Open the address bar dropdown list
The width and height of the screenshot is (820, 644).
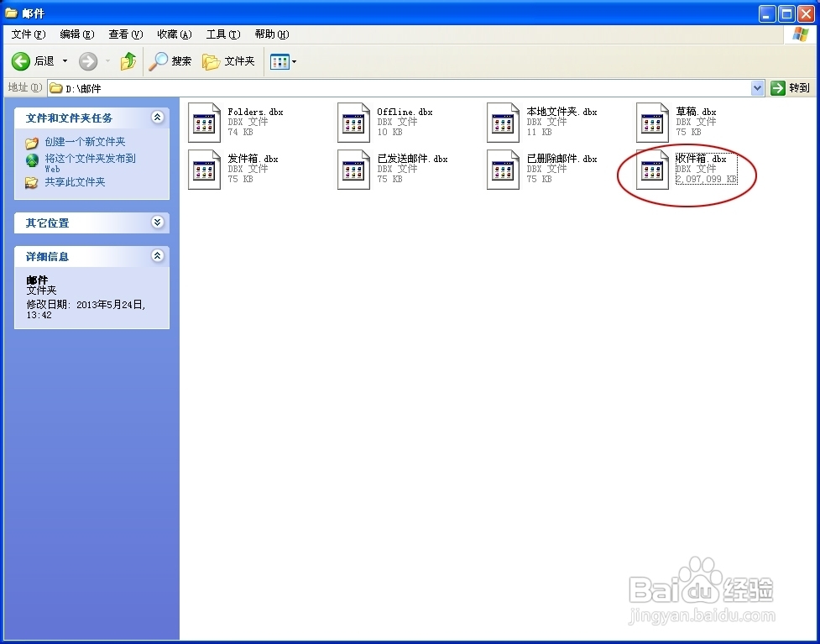[757, 86]
